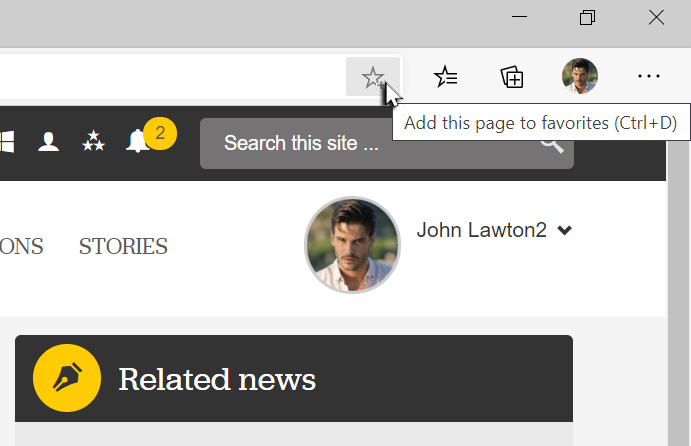Click the John Lawton2 round profile photo
Screen dimensions: 691x446
pos(352,245)
